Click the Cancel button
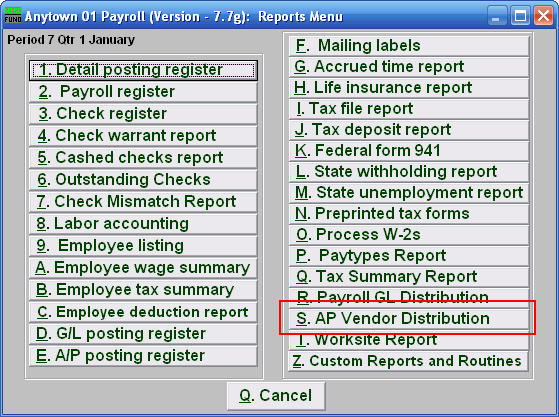The width and height of the screenshot is (559, 417). coord(276,396)
